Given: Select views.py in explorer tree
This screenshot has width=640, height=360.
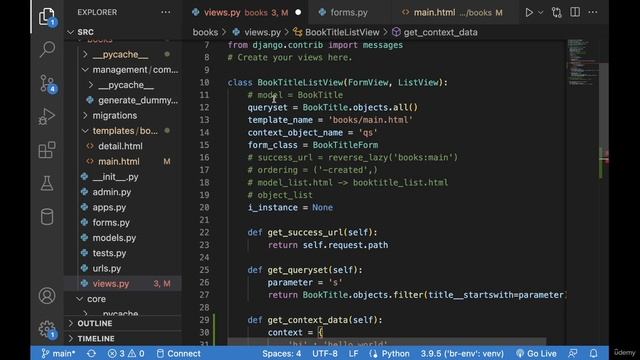Looking at the screenshot, I should point(122,284).
